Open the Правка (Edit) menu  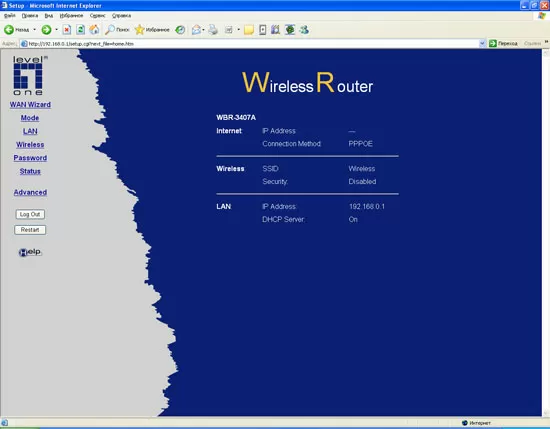tap(30, 15)
